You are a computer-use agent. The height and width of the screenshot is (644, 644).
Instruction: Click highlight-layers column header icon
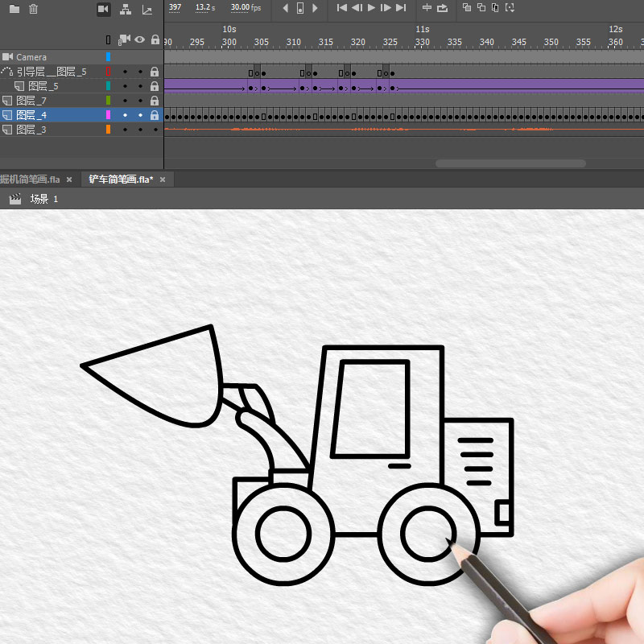click(108, 39)
